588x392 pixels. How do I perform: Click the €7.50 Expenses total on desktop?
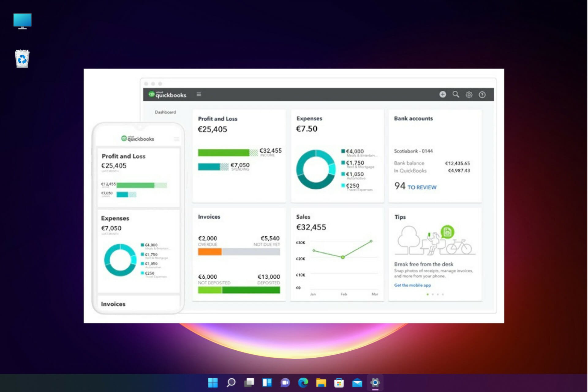click(x=307, y=129)
